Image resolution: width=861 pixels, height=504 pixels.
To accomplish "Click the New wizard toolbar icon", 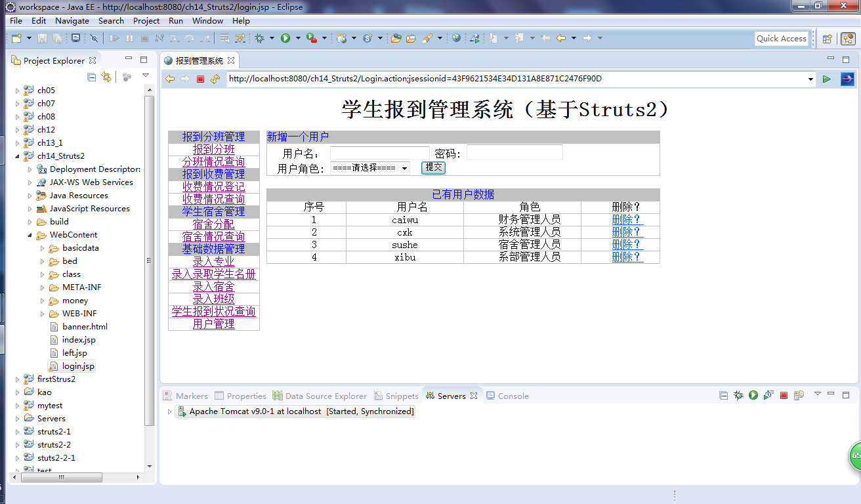I will click(17, 38).
